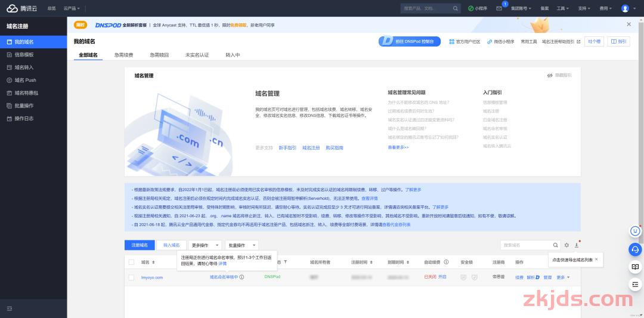Viewport: 644px width, 318px height.
Task: Click the domain search magnifier icon
Action: pyautogui.click(x=556, y=245)
